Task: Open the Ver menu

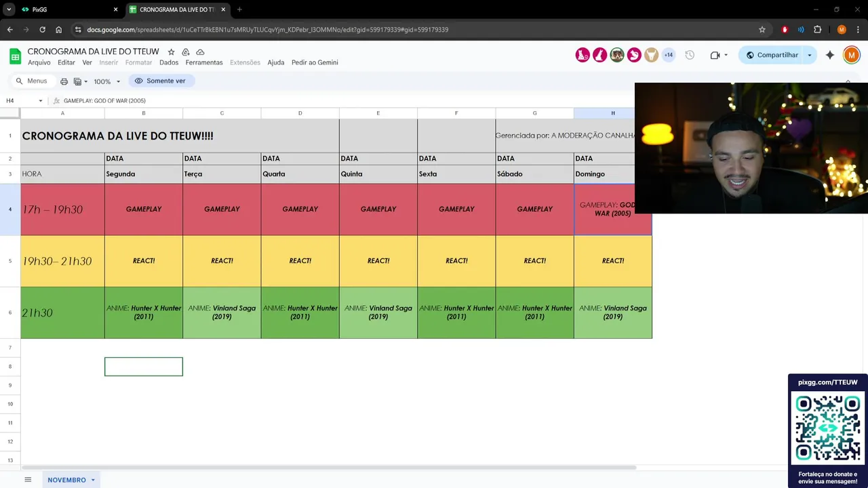Action: click(x=87, y=62)
